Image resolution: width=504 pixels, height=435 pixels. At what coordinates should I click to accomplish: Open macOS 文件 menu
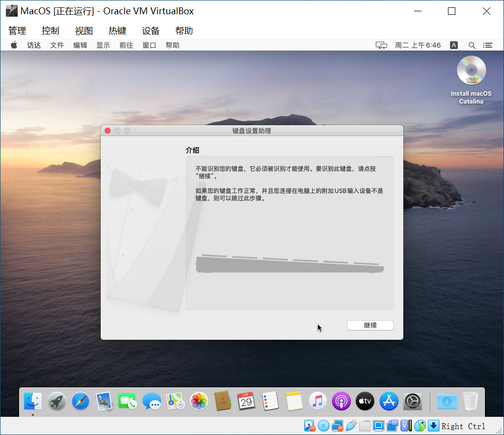tap(57, 45)
